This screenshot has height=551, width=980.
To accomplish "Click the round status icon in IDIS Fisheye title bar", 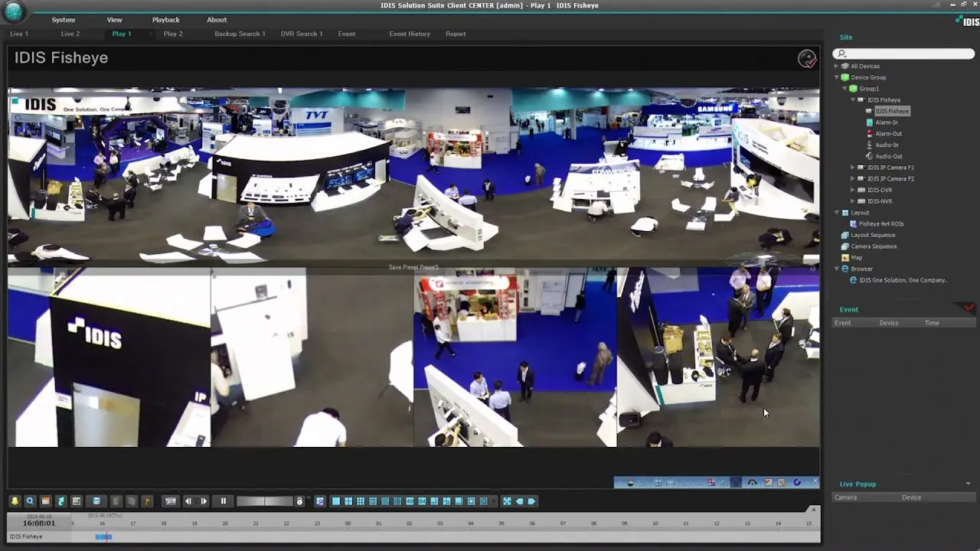I will pos(807,59).
